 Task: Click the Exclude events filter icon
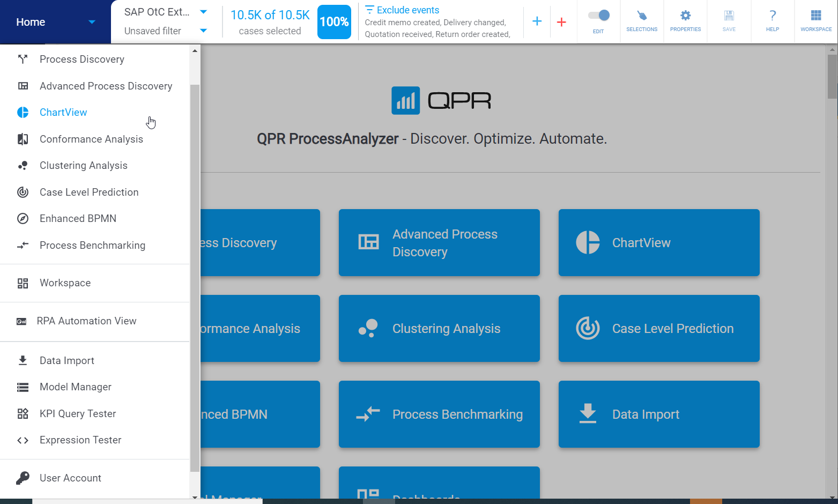[x=369, y=10]
